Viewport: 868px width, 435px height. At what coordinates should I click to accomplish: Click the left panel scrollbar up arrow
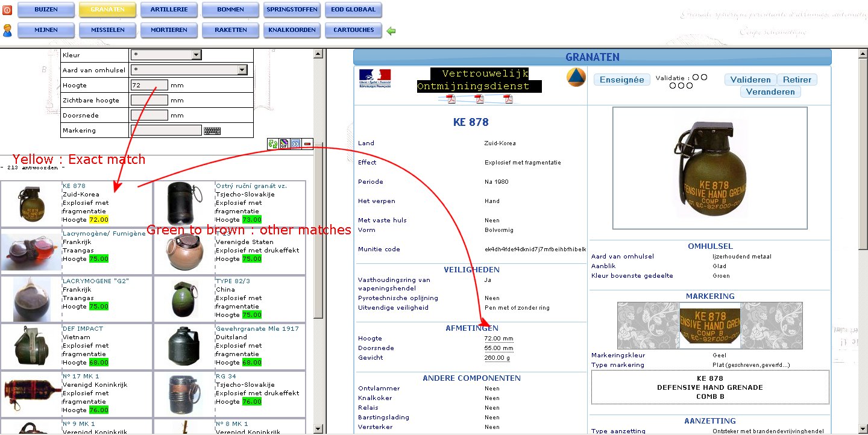[318, 54]
